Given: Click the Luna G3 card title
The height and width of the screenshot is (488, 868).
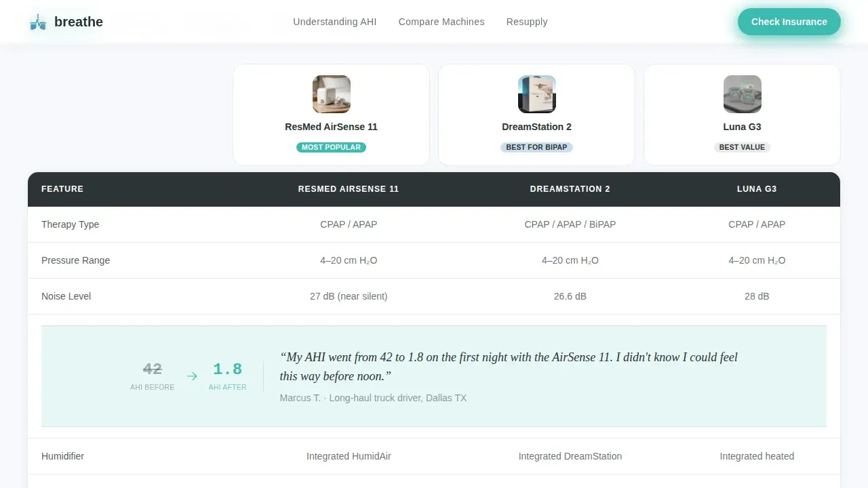Looking at the screenshot, I should tap(742, 127).
